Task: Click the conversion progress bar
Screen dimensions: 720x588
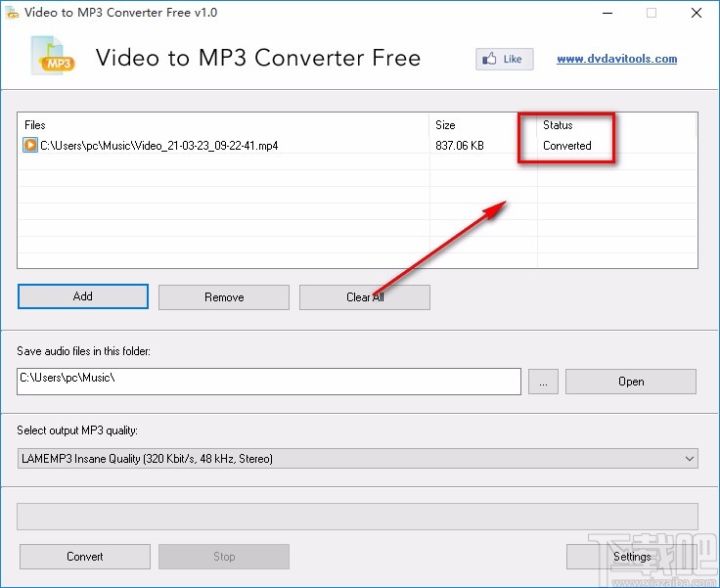Action: coord(358,517)
